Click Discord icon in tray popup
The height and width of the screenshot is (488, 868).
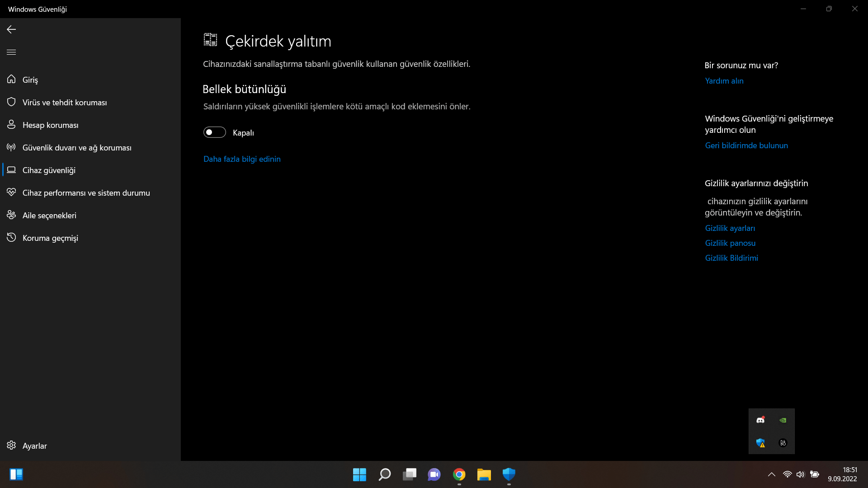click(760, 420)
